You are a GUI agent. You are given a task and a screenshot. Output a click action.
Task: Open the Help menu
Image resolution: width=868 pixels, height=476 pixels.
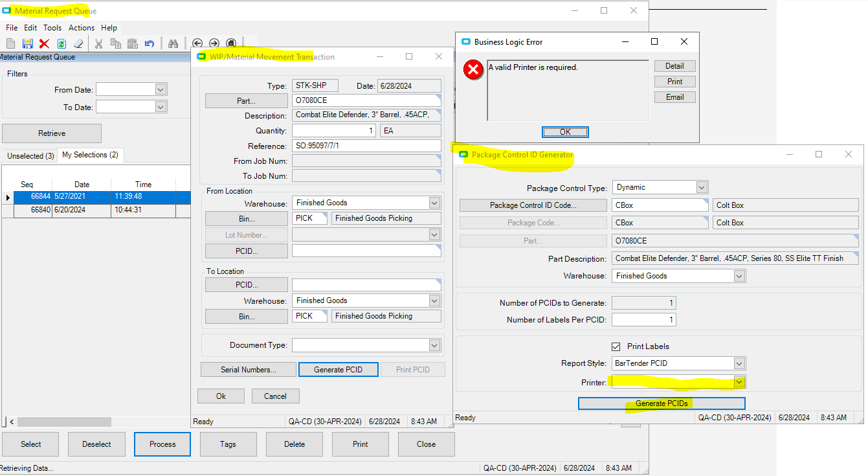pyautogui.click(x=109, y=28)
